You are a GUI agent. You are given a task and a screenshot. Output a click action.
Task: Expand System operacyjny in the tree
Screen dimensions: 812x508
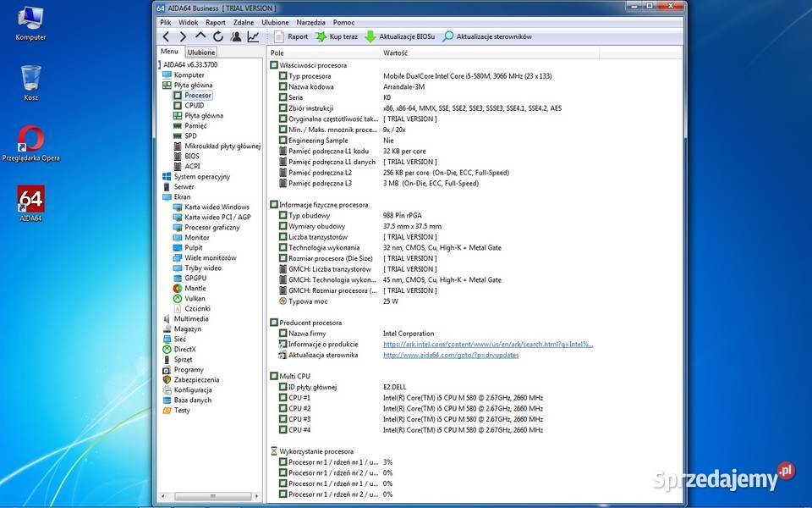point(201,177)
